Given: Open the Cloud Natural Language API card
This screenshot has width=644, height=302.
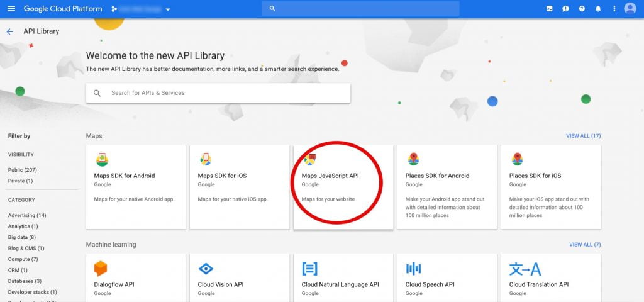Looking at the screenshot, I should pos(343,277).
